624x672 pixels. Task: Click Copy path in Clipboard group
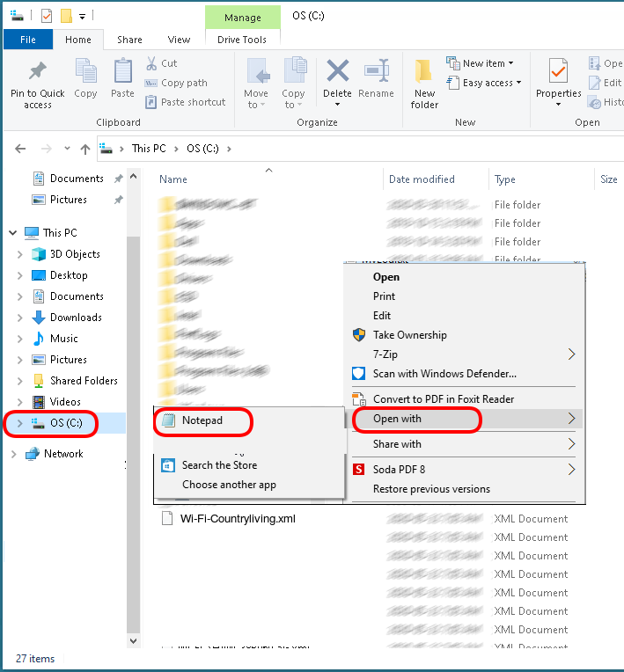tap(176, 83)
